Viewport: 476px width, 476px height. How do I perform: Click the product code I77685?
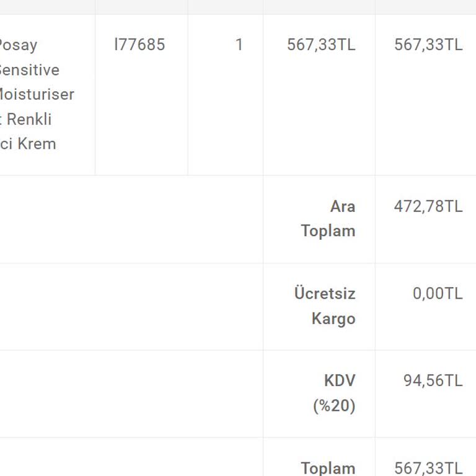[x=139, y=45]
